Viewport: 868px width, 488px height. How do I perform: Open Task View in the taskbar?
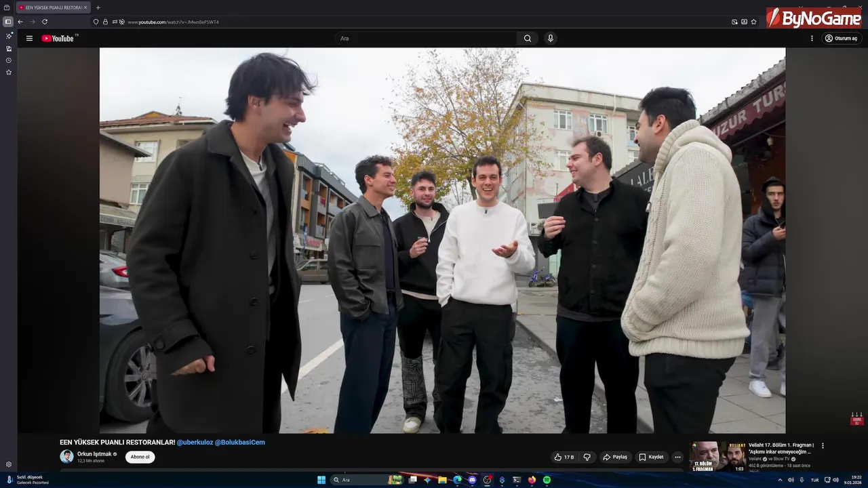(412, 480)
